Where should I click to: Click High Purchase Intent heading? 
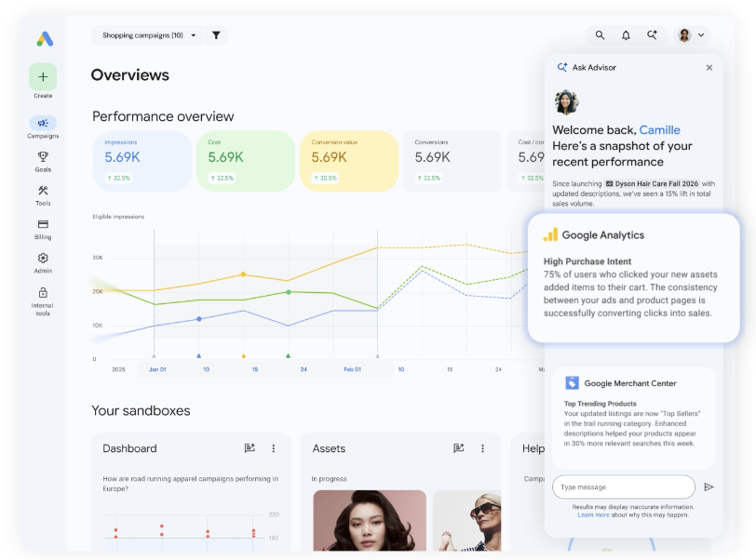click(587, 261)
